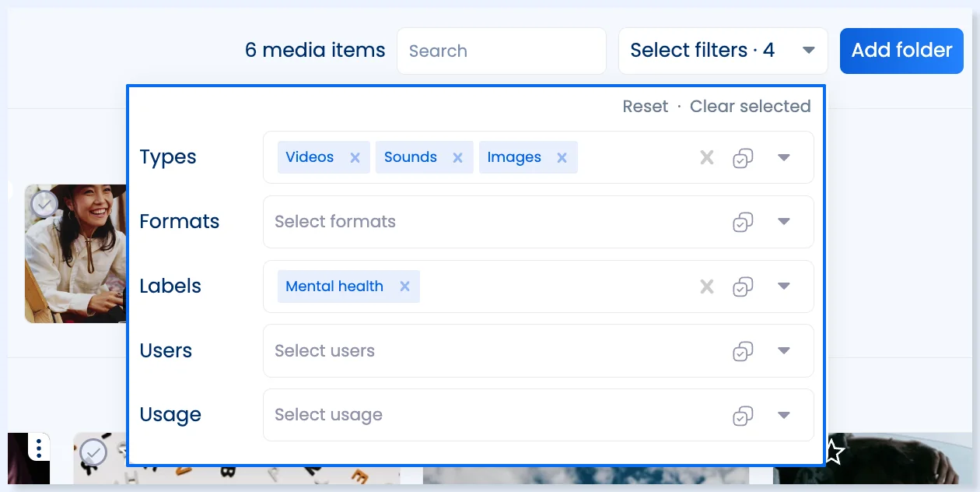This screenshot has width=980, height=492.
Task: Clear all selected Types with X icon
Action: (x=706, y=157)
